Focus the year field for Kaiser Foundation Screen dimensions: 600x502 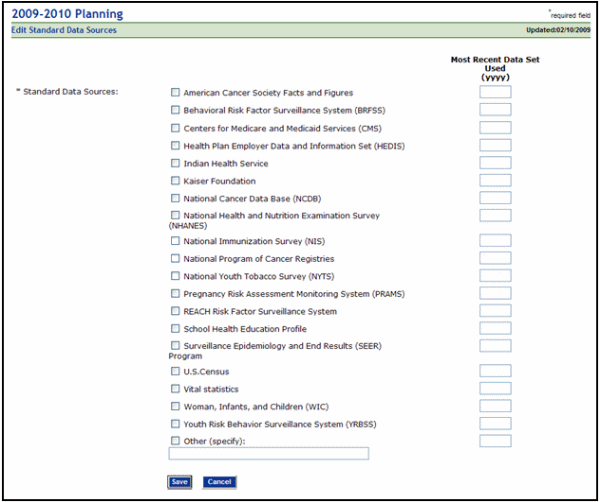point(495,180)
